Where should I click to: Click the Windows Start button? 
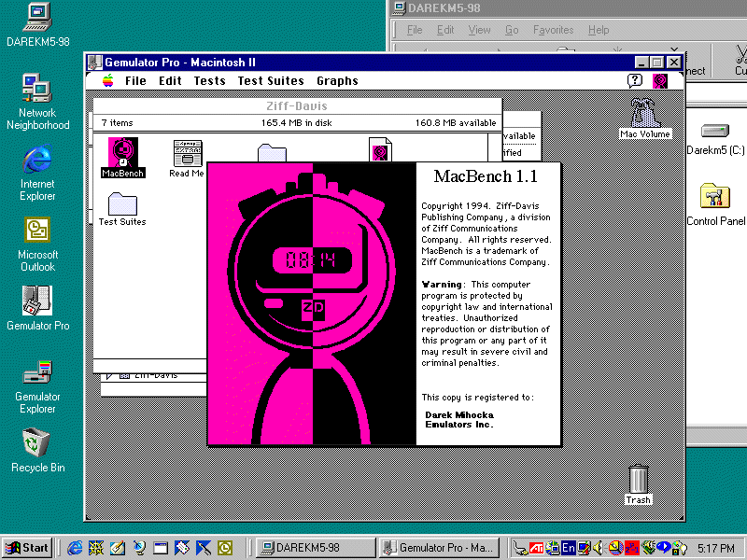(28, 548)
